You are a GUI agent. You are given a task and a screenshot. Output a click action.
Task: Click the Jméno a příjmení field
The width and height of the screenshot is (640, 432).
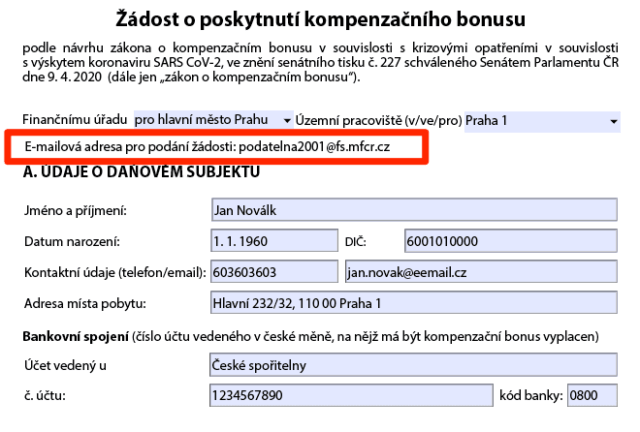pos(414,210)
